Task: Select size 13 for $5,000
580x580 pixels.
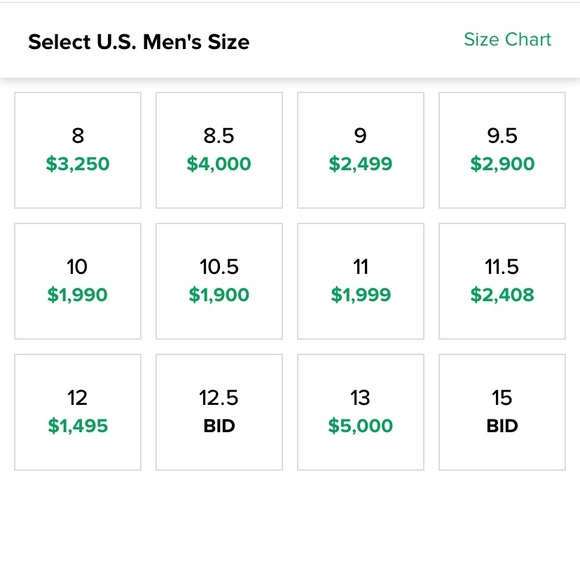Action: click(x=361, y=412)
